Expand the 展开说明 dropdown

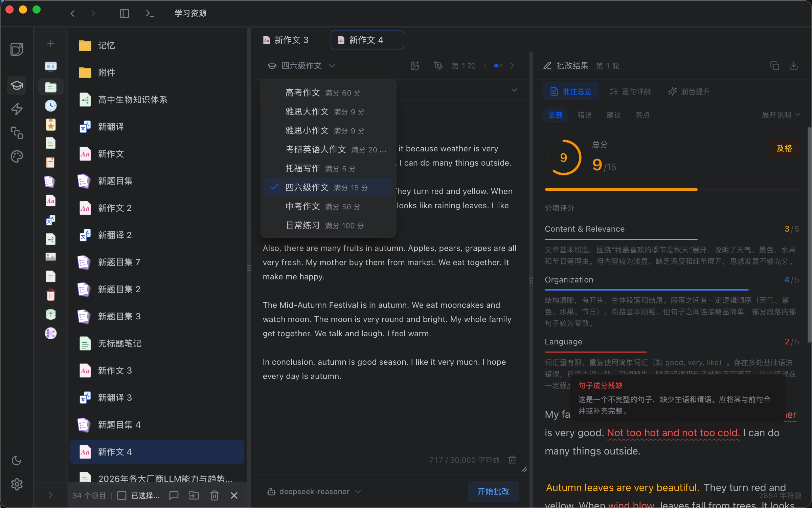[x=781, y=115]
